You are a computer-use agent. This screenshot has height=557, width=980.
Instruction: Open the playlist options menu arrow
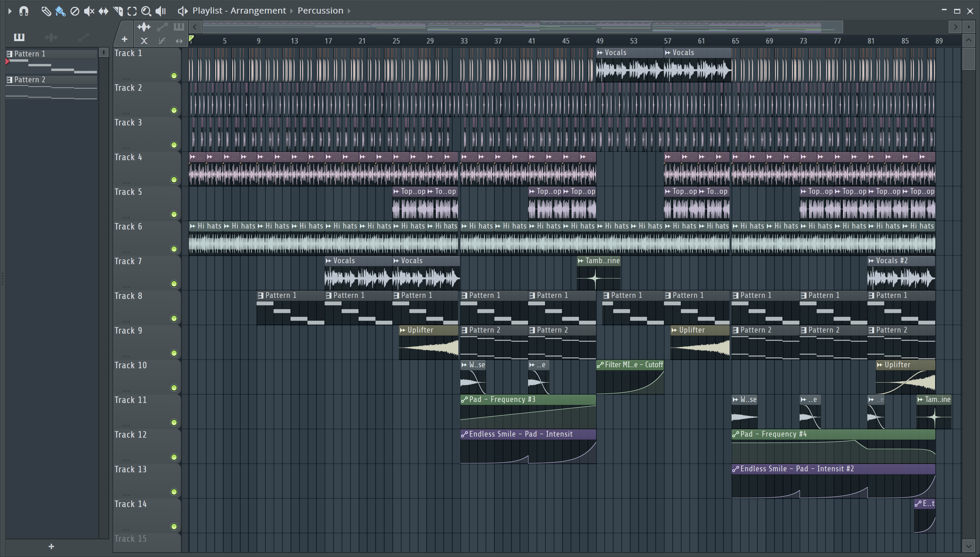(x=10, y=11)
